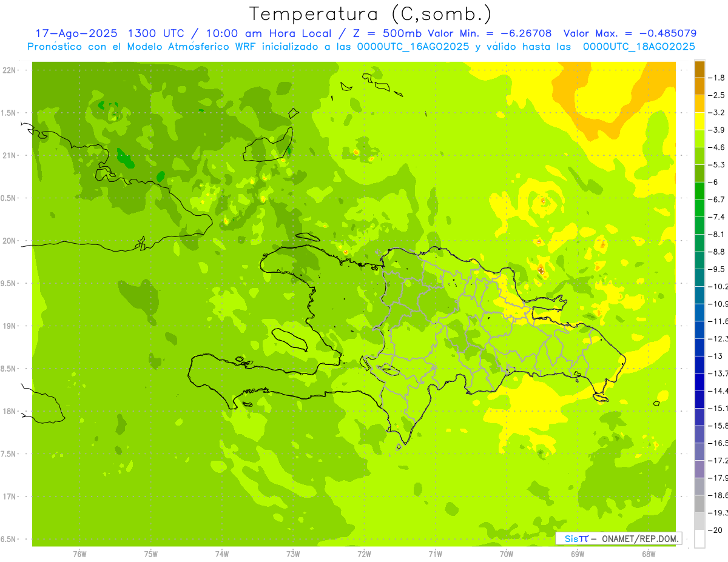The height and width of the screenshot is (562, 728).
Task: Click valid-until time '0000UTC_18AGO2025'
Action: [x=638, y=47]
